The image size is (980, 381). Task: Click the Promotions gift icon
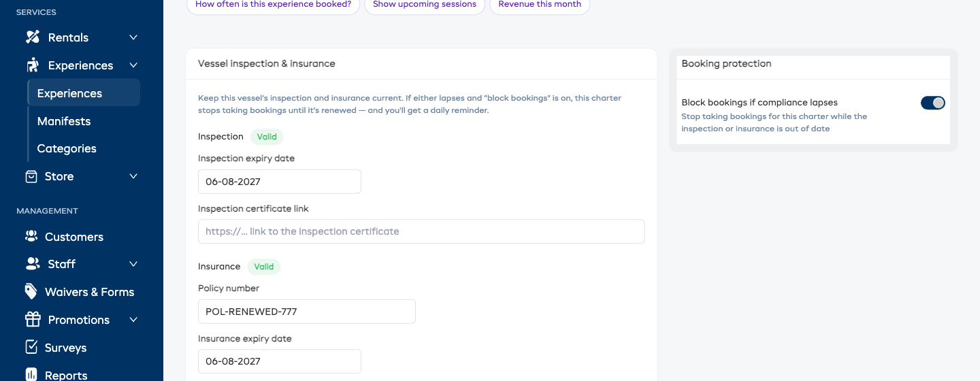click(33, 320)
